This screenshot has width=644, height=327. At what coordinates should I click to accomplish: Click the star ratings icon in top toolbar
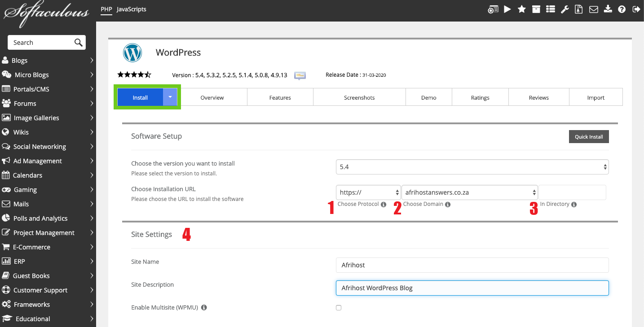(521, 9)
